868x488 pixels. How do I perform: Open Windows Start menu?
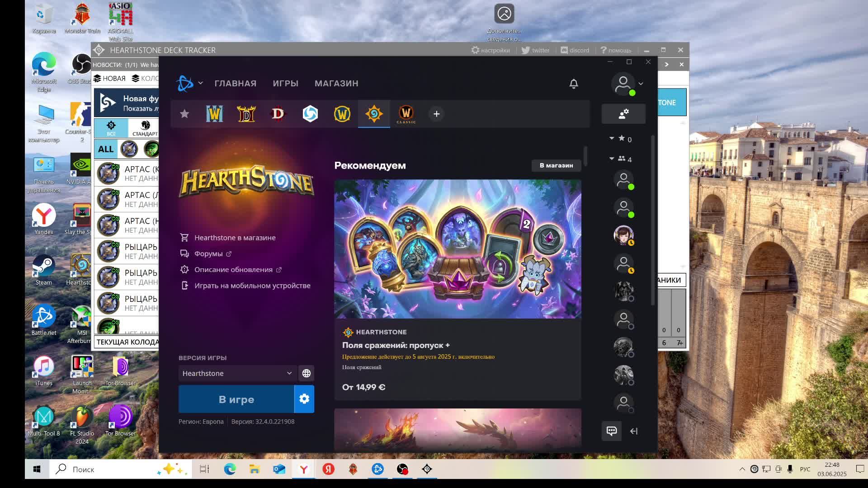pyautogui.click(x=37, y=469)
